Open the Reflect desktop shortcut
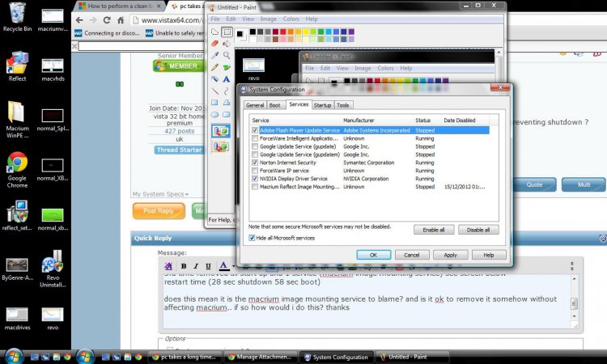607x364 pixels. tap(18, 66)
